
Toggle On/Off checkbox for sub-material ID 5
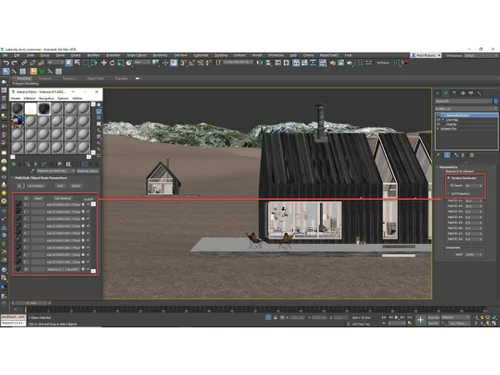pyautogui.click(x=88, y=233)
